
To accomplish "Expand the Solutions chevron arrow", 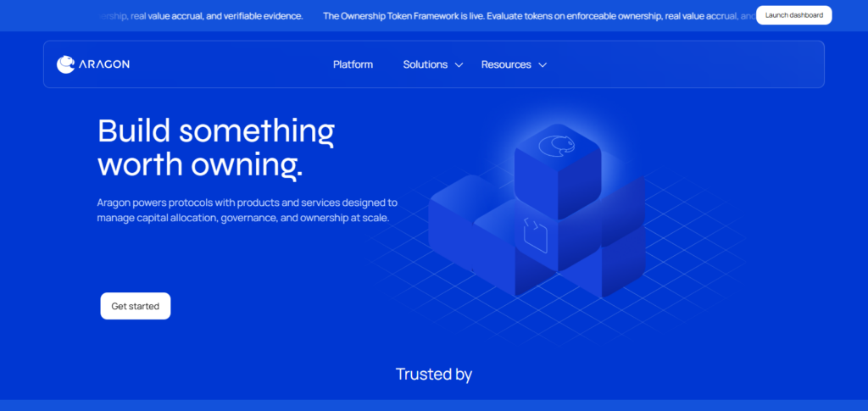I will 459,65.
